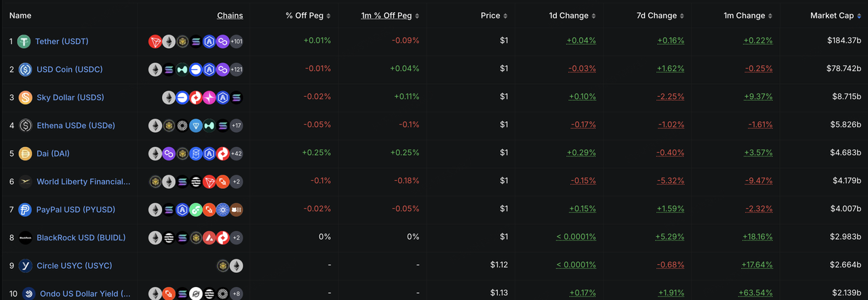Viewport: 868px width, 300px height.
Task: Click the Sky Dollar (USDS) logo icon
Action: point(25,98)
